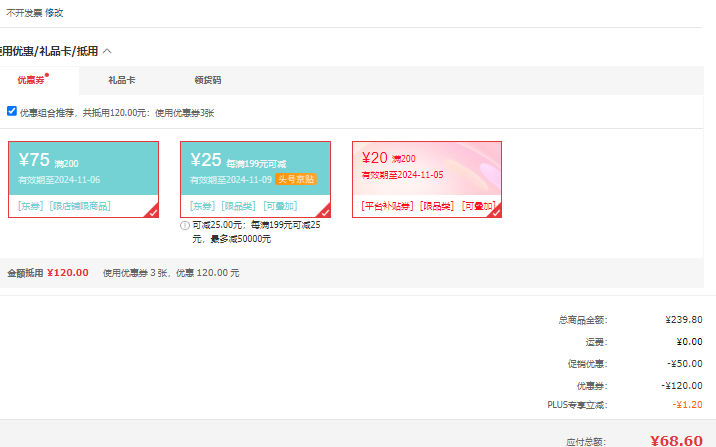This screenshot has height=447, width=716.
Task: Click the 应付总额 ¥68.60 total
Action: coord(676,441)
